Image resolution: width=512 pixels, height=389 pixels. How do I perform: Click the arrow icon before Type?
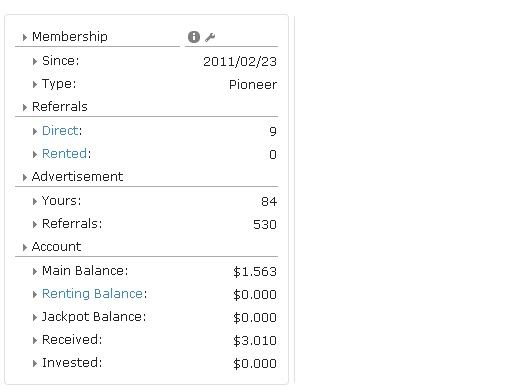[x=35, y=85]
